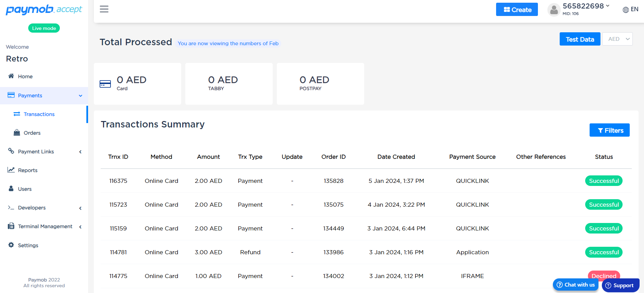Open the Filters button

[609, 130]
